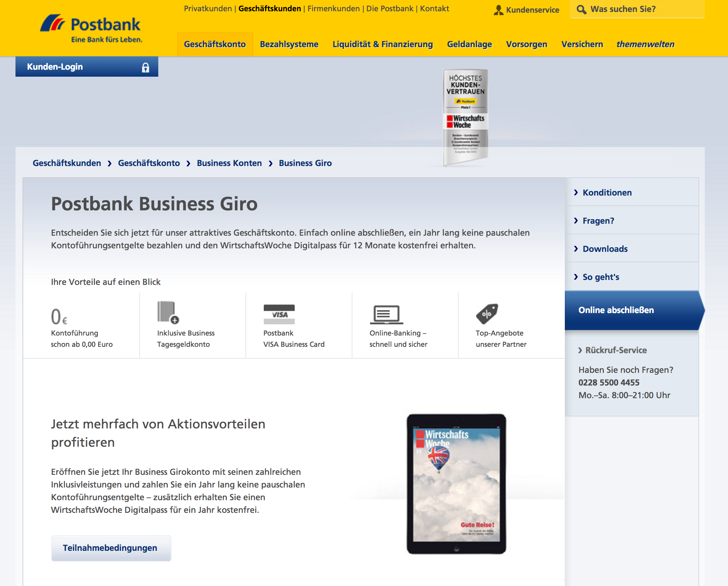Open the themenwelten section
The height and width of the screenshot is (586, 728).
645,44
